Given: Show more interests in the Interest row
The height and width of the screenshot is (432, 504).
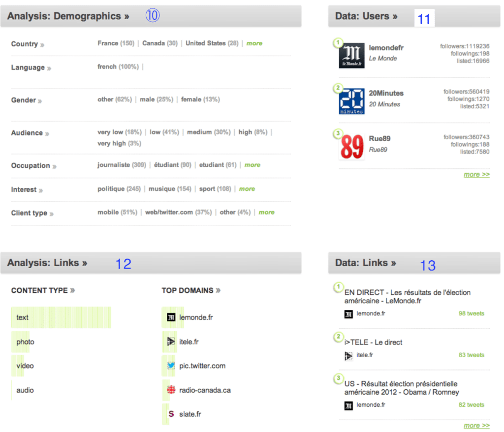Looking at the screenshot, I should 247,189.
